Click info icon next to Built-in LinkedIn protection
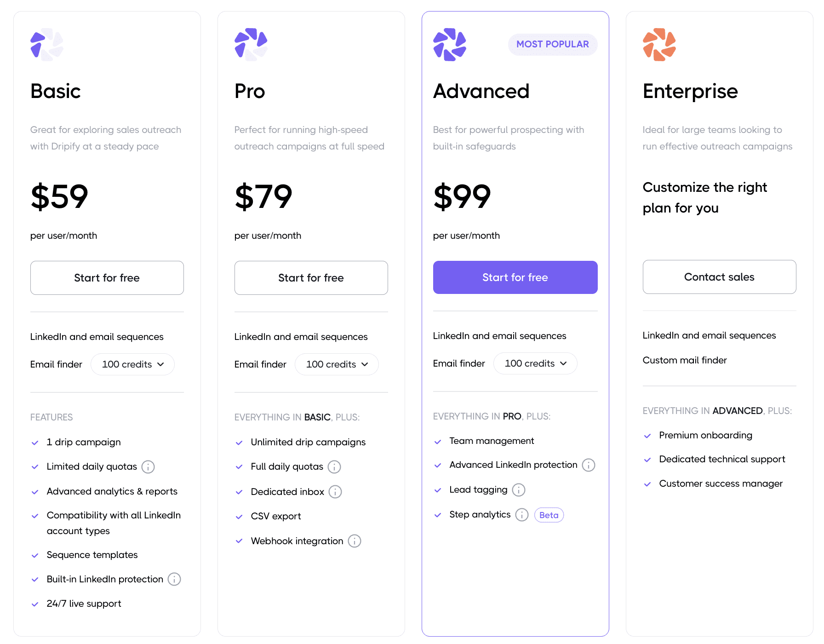 click(174, 579)
